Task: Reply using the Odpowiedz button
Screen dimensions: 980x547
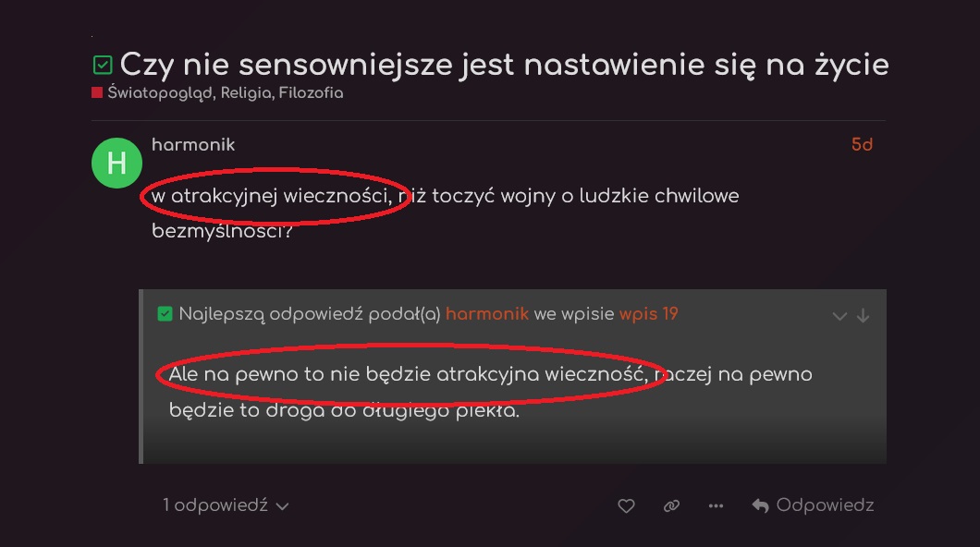Action: point(813,505)
